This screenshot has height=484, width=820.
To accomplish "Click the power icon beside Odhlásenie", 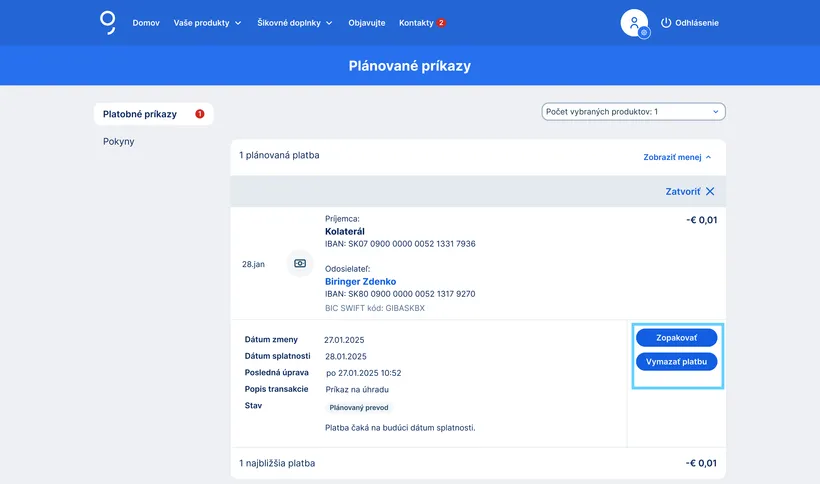I will pos(667,23).
